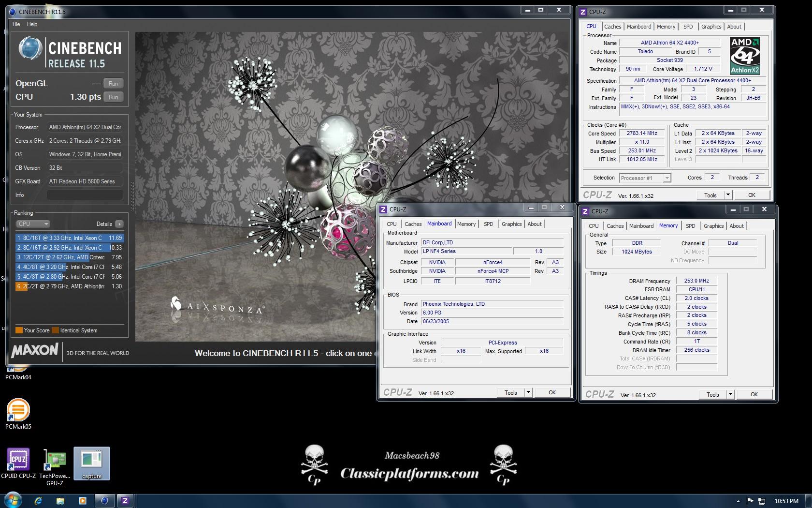Screen dimensions: 812x508
Task: Open Tools dropdown arrow in Mainboard CPU-Z window
Action: point(528,393)
